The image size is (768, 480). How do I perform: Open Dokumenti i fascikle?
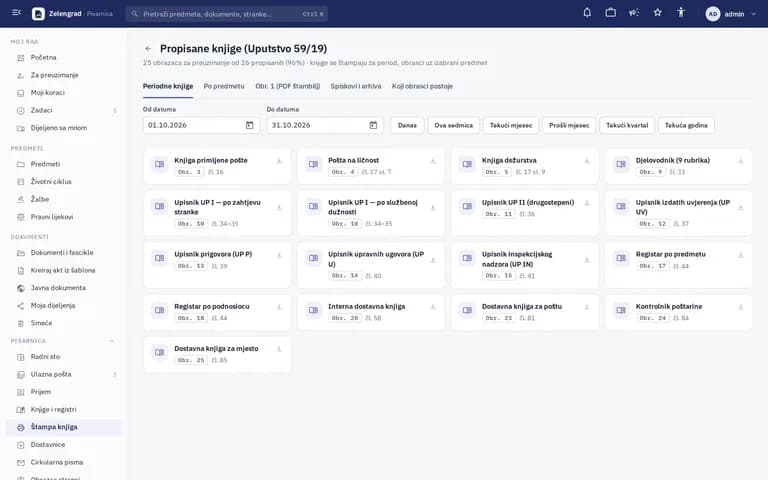(x=64, y=253)
